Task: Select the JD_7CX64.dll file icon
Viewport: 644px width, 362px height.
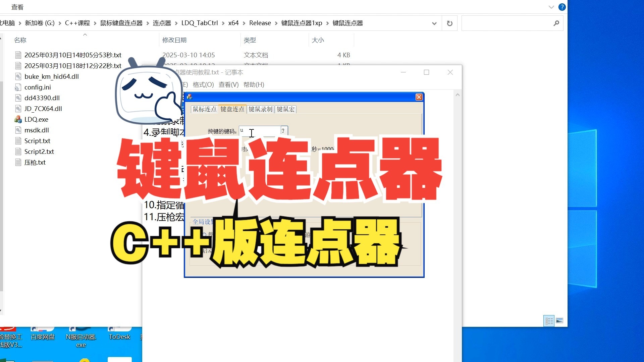Action: pyautogui.click(x=18, y=109)
